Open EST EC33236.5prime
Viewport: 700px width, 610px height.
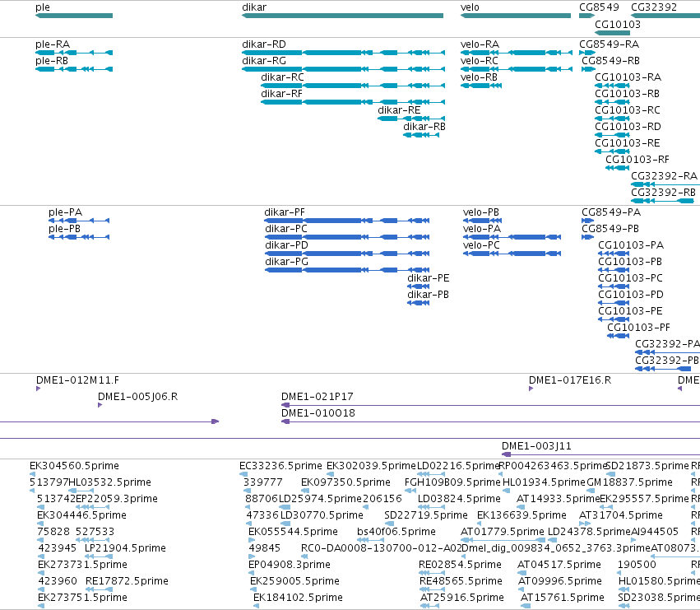tap(280, 466)
